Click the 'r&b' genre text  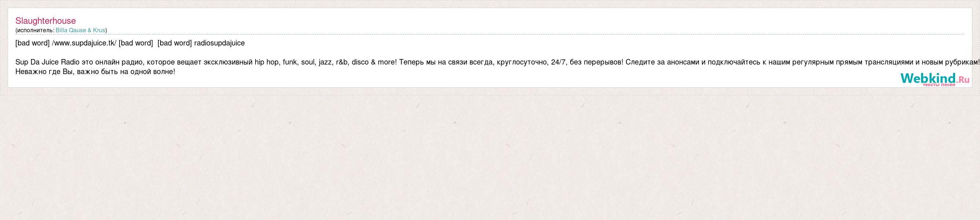click(342, 62)
